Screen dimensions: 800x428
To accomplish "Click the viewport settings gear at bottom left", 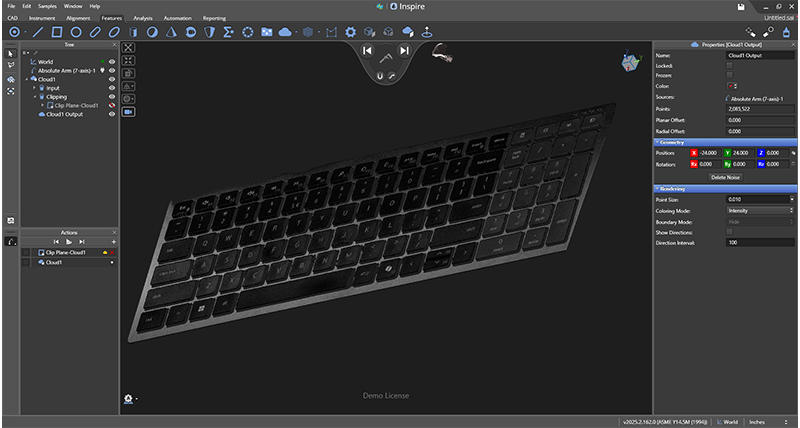I will tap(128, 398).
